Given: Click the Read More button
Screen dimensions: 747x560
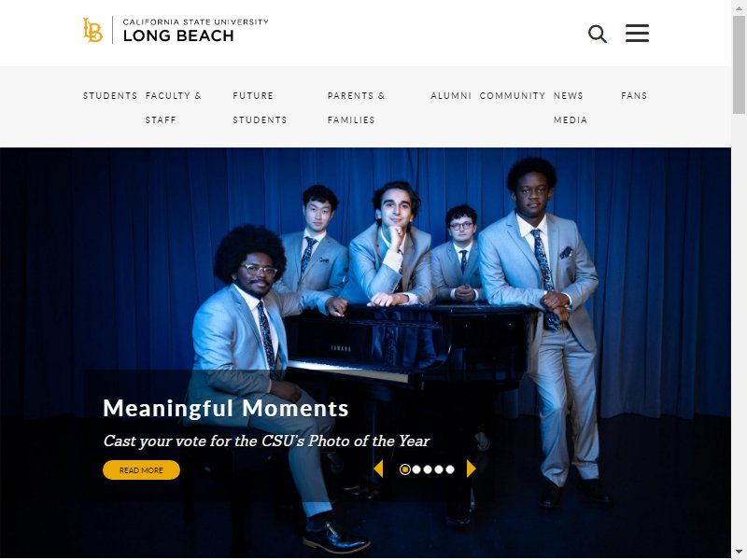Looking at the screenshot, I should [142, 470].
